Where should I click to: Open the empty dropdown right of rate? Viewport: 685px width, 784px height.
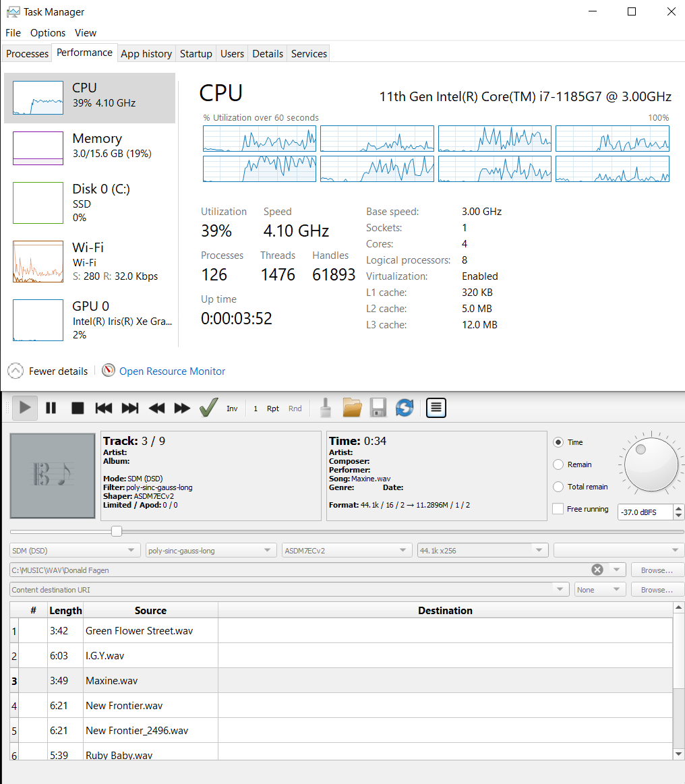point(619,551)
